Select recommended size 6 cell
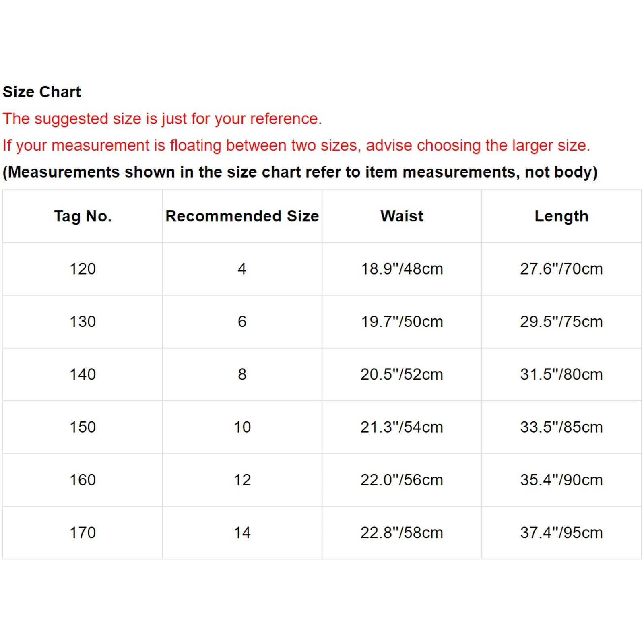The width and height of the screenshot is (644, 644). [x=242, y=322]
